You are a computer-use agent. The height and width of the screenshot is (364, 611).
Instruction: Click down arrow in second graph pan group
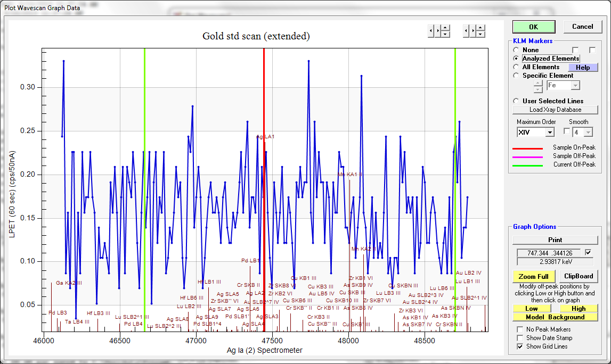(480, 34)
